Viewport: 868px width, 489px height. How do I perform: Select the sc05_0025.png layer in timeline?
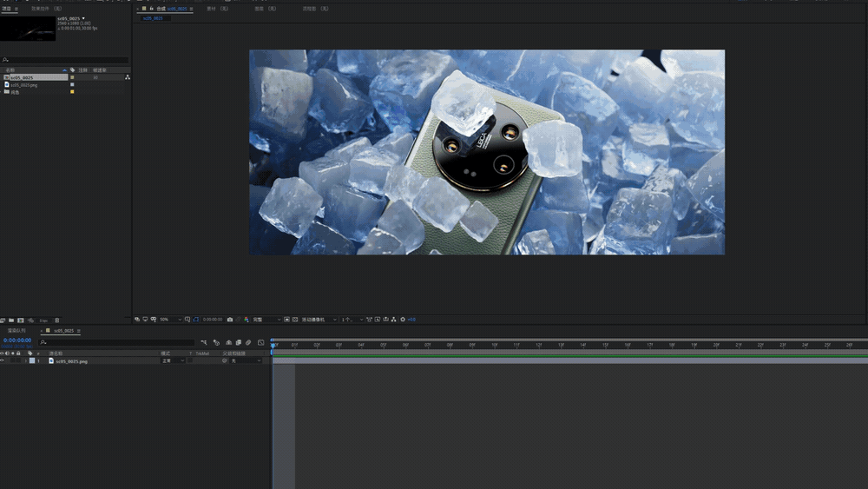coord(71,361)
